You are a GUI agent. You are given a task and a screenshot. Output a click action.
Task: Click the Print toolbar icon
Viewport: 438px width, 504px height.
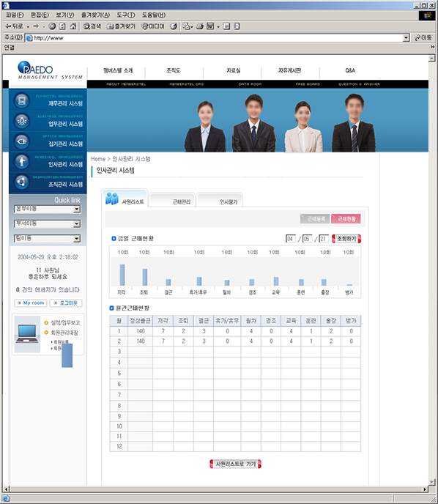[x=200, y=26]
